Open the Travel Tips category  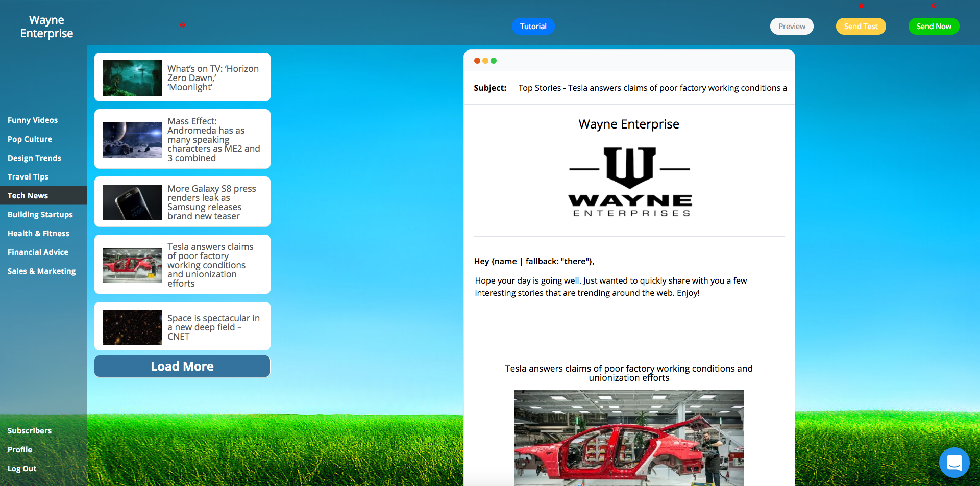(28, 177)
